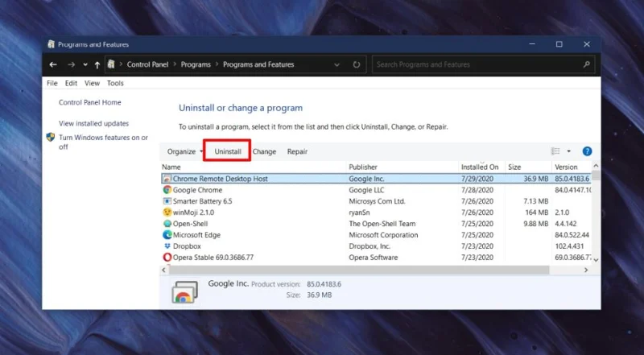The height and width of the screenshot is (355, 644).
Task: Select the Google Chrome program name
Action: point(197,190)
